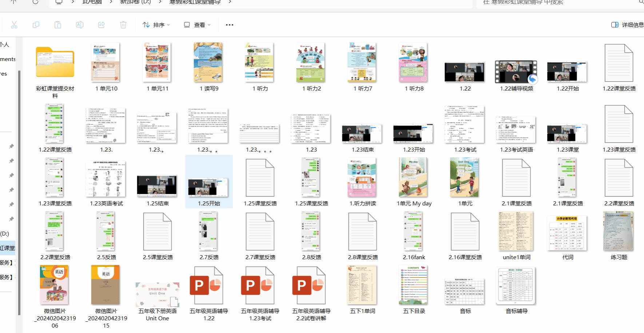Image resolution: width=644 pixels, height=333 pixels.
Task: Click the refresh icon beside address bar
Action: click(35, 2)
